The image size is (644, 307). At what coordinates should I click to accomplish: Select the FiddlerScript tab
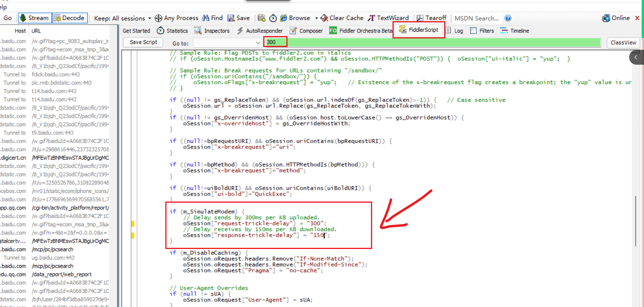click(419, 30)
